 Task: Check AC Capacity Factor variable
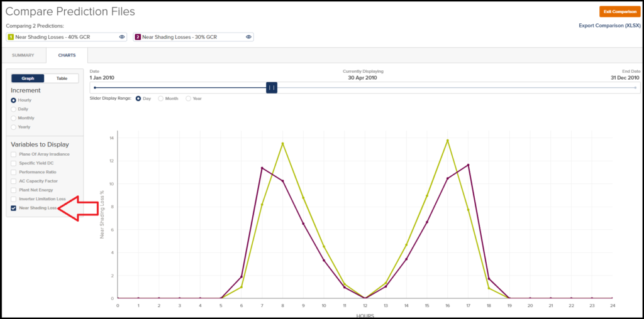[14, 181]
